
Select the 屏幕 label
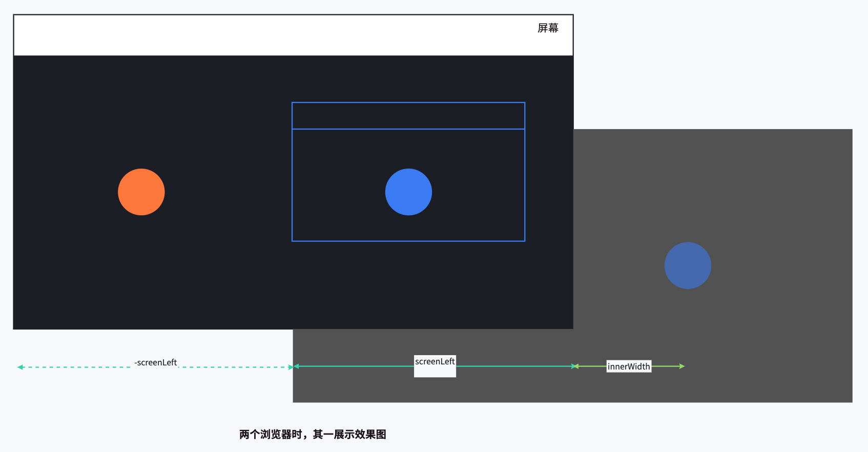pyautogui.click(x=548, y=28)
